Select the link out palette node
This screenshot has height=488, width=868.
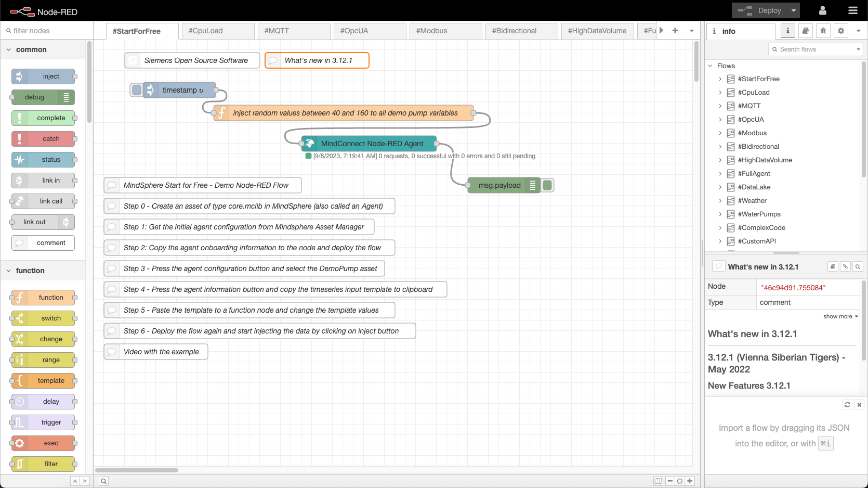coord(43,222)
